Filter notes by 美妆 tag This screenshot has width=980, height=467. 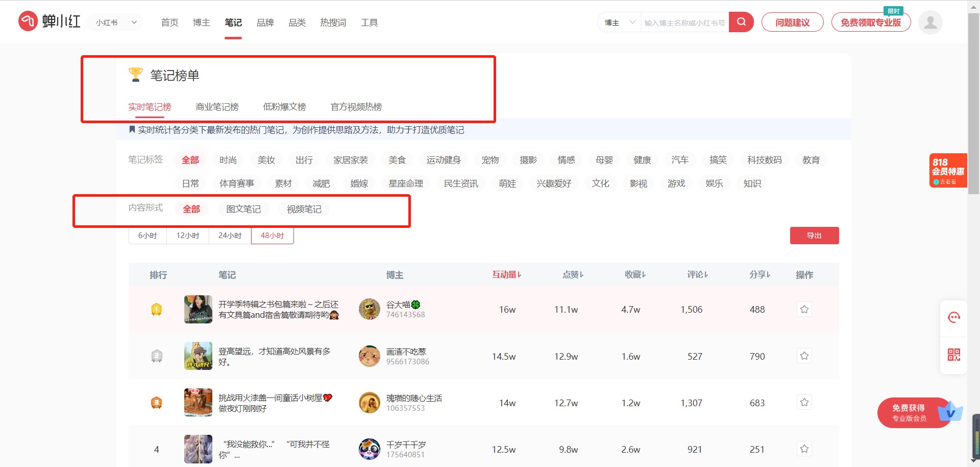coord(266,160)
